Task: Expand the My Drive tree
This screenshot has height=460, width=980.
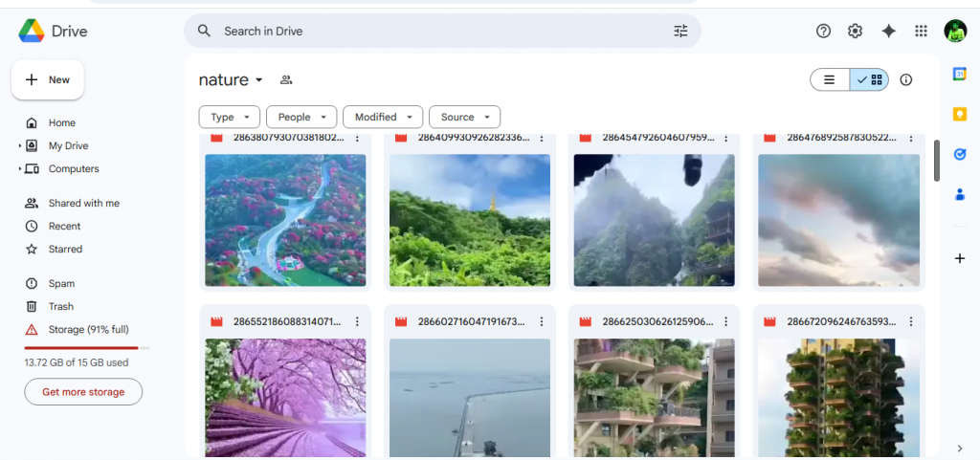Action: point(19,146)
